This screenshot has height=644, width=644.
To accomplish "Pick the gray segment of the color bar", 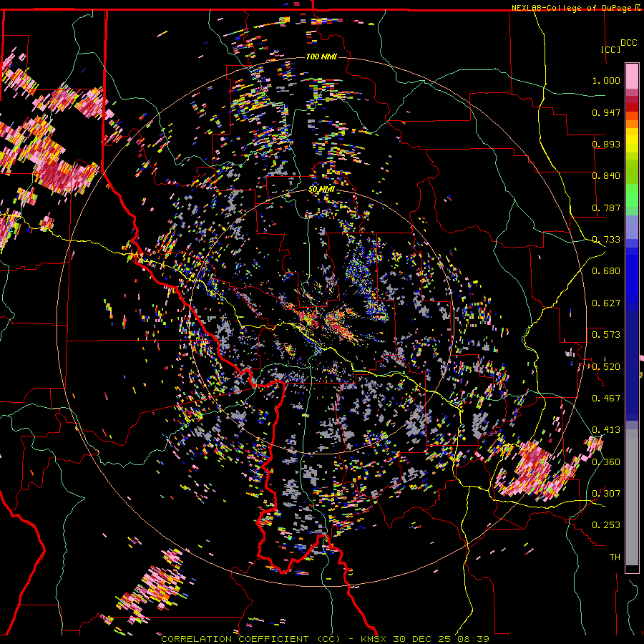I will [632, 497].
